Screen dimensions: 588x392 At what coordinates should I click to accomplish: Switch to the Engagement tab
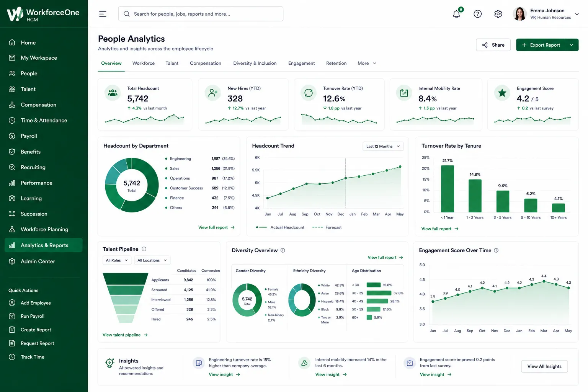coord(302,64)
